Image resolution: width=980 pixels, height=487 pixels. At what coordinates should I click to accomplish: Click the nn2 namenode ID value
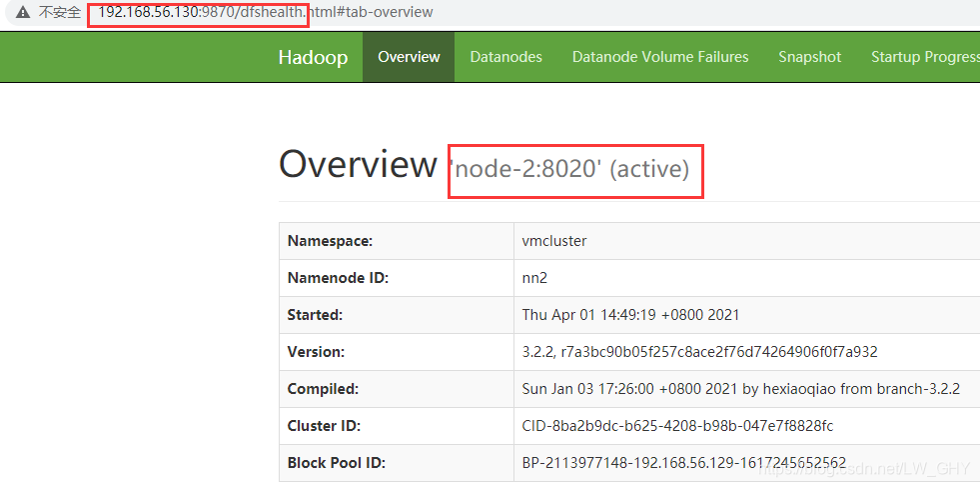coord(534,278)
